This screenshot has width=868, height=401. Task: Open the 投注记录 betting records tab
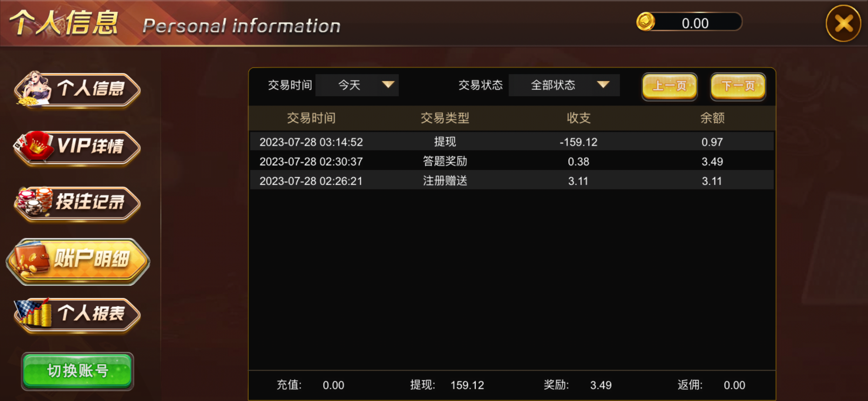77,203
